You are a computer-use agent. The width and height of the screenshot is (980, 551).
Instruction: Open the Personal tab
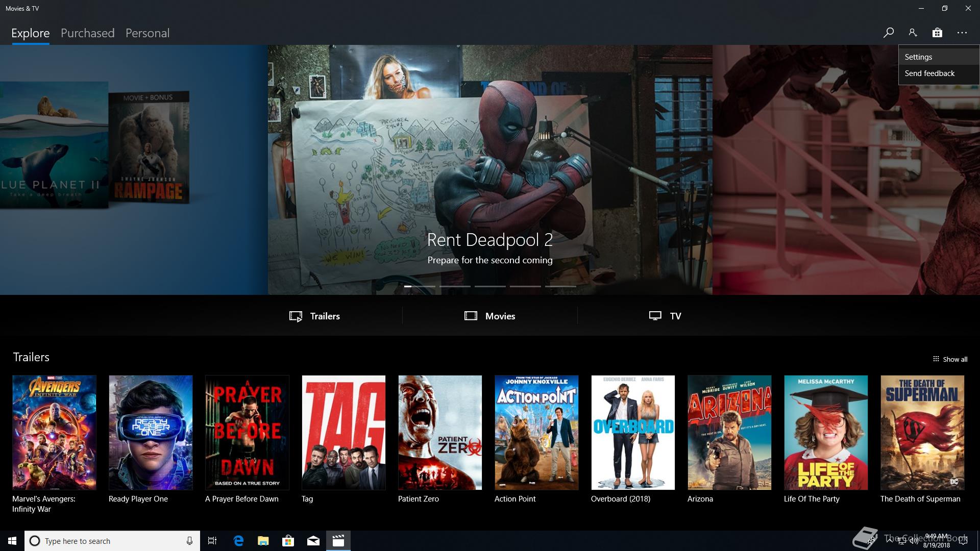coord(148,33)
